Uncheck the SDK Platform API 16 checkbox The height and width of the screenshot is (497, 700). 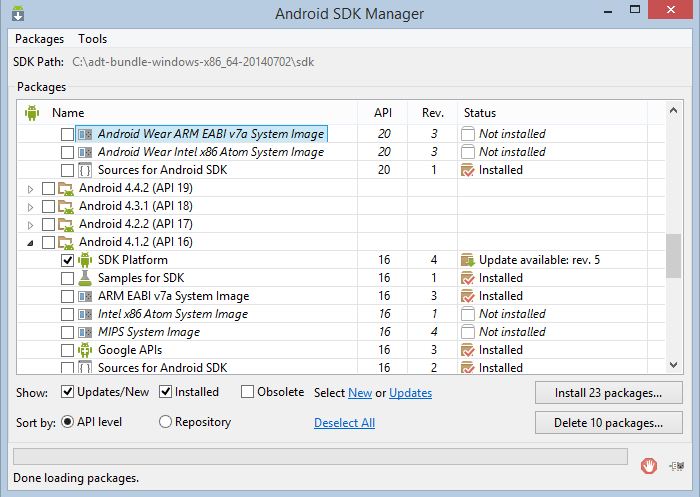tap(67, 260)
